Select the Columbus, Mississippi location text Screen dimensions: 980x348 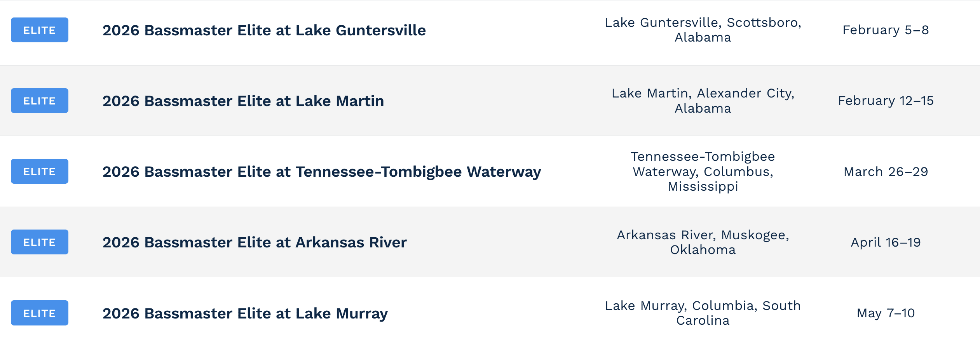click(703, 172)
